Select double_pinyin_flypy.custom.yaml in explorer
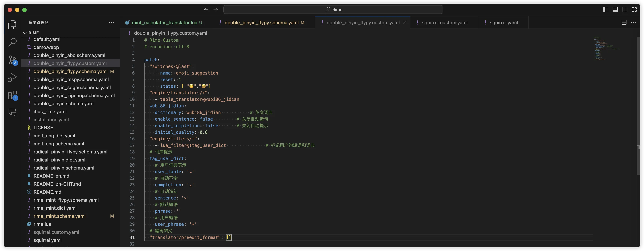This screenshot has width=644, height=251. [70, 63]
